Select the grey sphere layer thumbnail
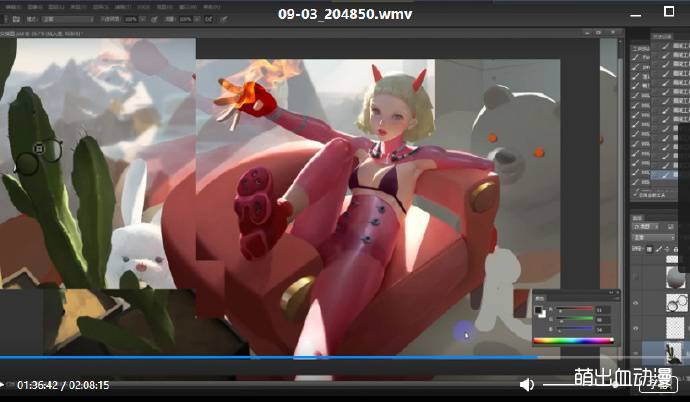Viewport: 690px width, 402px height. (x=676, y=277)
